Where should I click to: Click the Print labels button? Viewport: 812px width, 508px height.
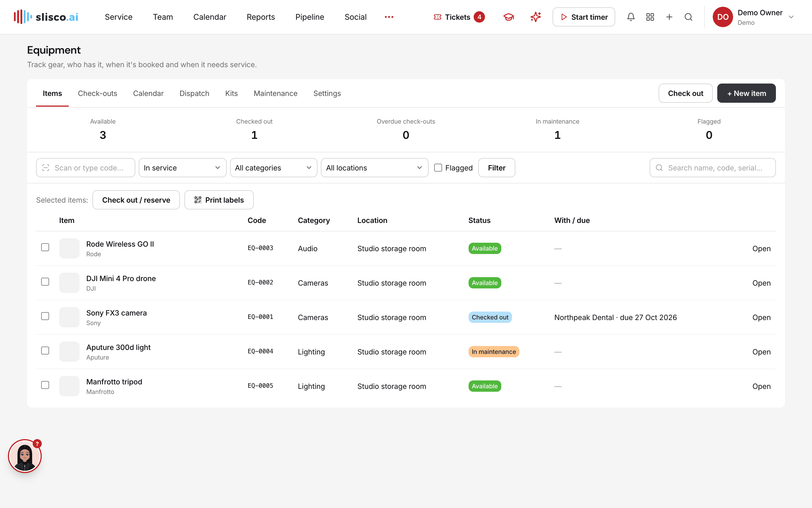click(219, 200)
